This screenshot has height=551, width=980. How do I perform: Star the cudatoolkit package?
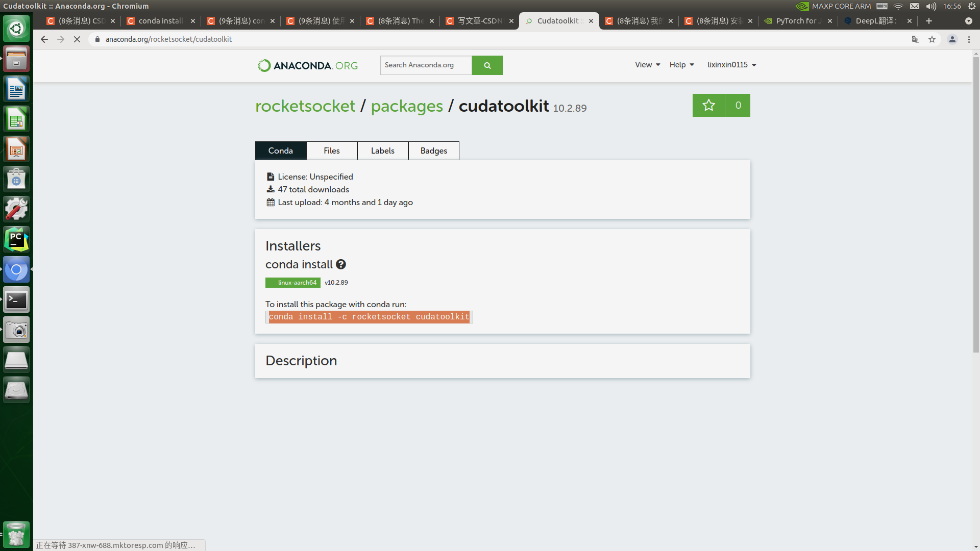click(x=708, y=105)
